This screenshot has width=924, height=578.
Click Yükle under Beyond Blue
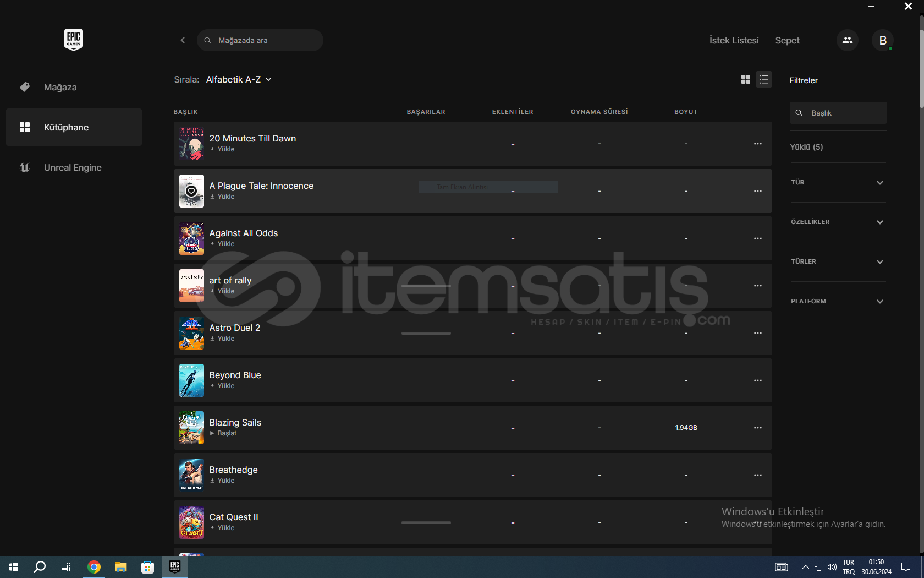click(222, 386)
